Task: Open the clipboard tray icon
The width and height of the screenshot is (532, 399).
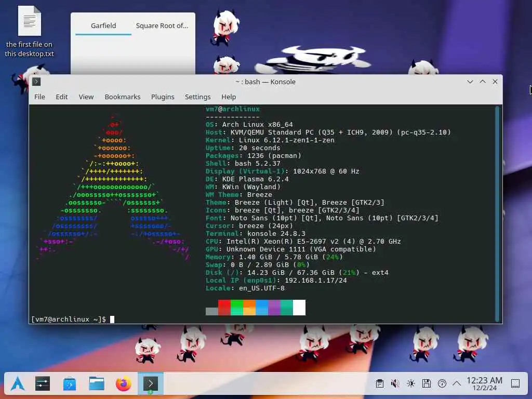Action: 380,384
